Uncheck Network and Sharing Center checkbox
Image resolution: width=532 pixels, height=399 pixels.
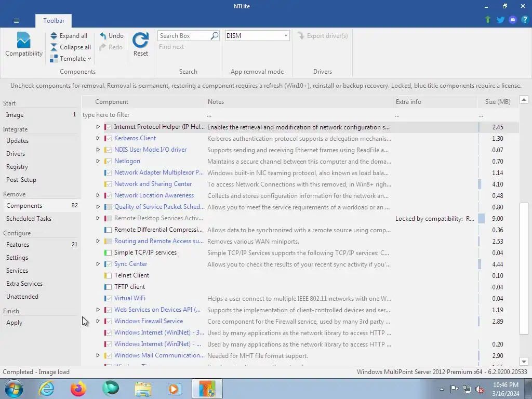pos(109,184)
